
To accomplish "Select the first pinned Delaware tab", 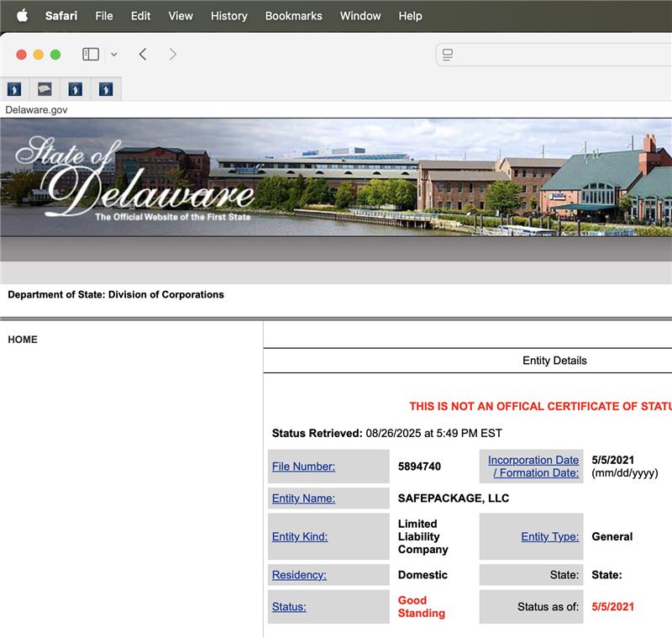I will pos(14,89).
